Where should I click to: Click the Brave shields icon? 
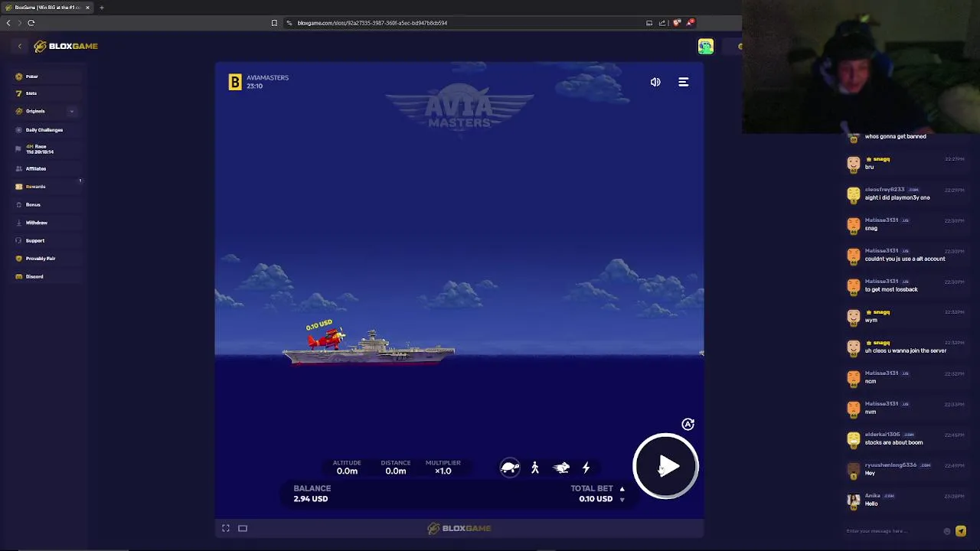tap(677, 23)
